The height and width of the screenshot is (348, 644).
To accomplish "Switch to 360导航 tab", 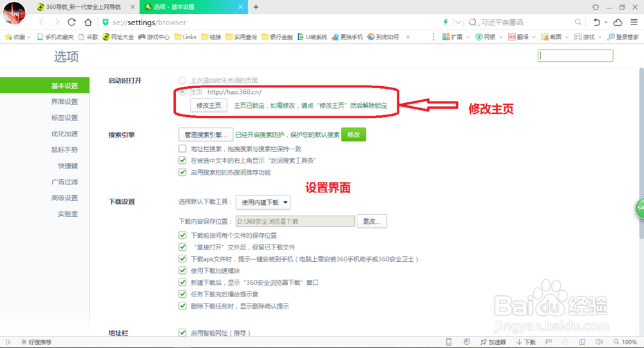I will click(x=86, y=7).
